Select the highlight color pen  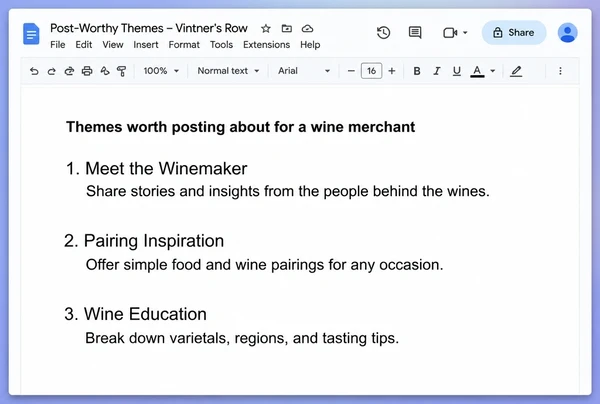coord(516,71)
